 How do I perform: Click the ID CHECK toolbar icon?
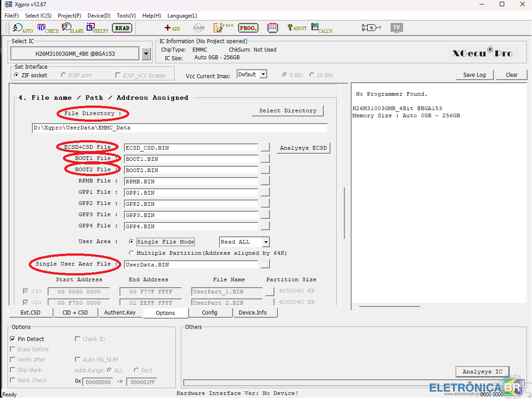coord(48,28)
